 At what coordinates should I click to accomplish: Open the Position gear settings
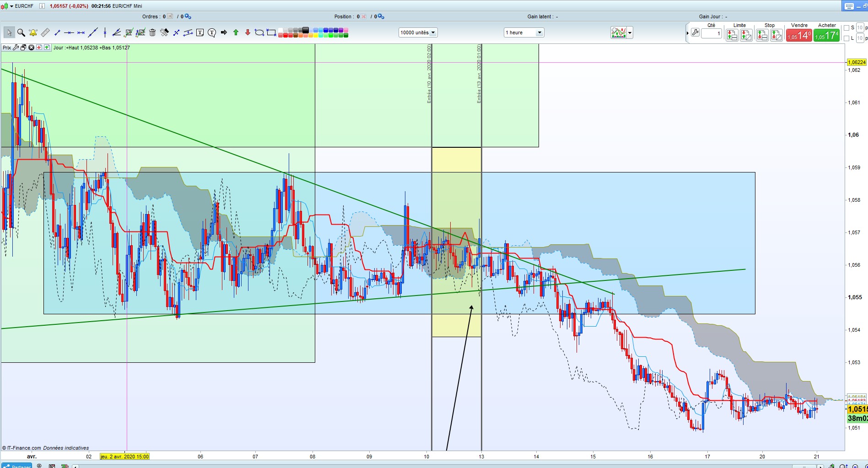381,16
